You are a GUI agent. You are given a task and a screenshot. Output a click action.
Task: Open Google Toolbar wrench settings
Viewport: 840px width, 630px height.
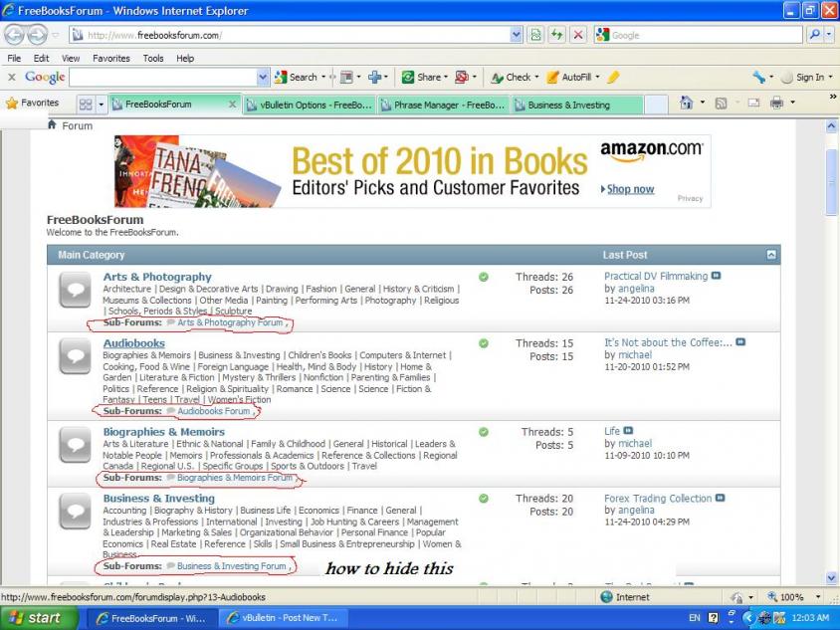tap(758, 78)
